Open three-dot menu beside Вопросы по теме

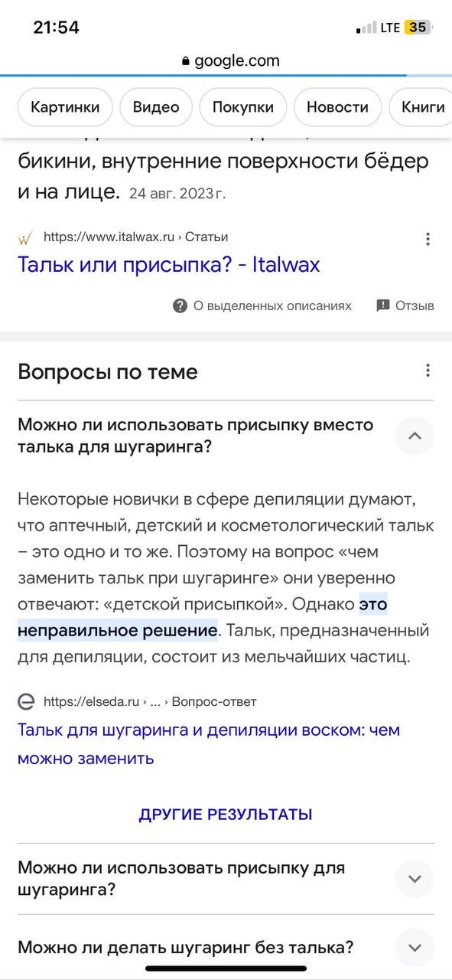click(x=428, y=371)
